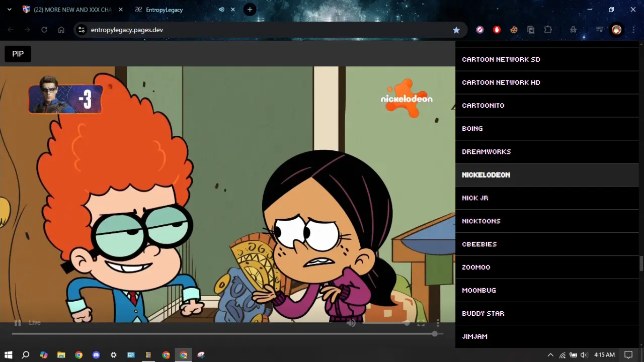Mute the EntropyLegacy tab audio
644x362 pixels.
[x=221, y=10]
